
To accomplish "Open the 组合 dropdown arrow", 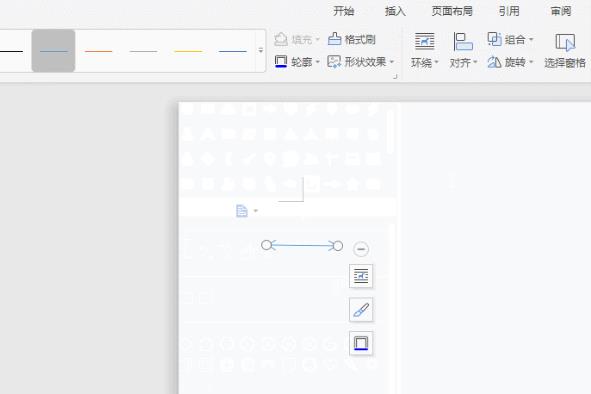I will (x=531, y=39).
